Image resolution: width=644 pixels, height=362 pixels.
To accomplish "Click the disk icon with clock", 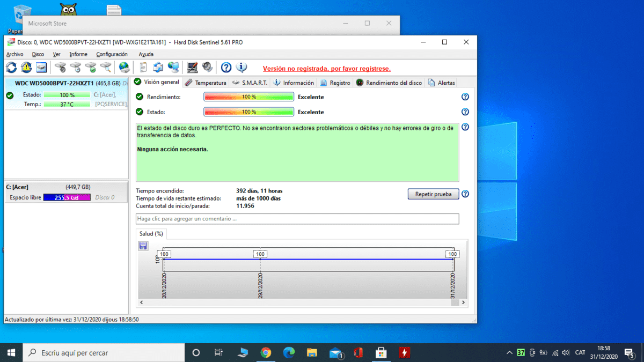I will click(x=76, y=68).
